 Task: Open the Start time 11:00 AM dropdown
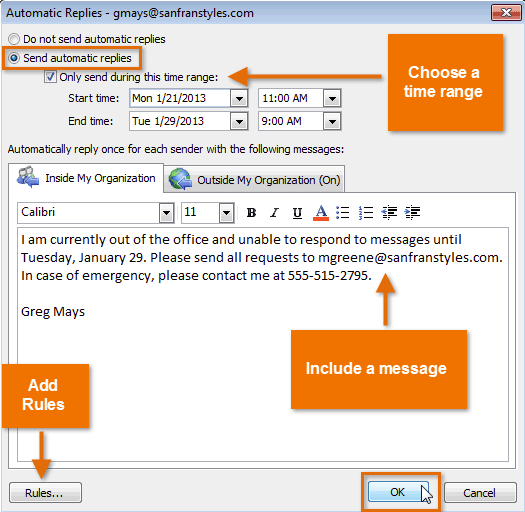332,98
